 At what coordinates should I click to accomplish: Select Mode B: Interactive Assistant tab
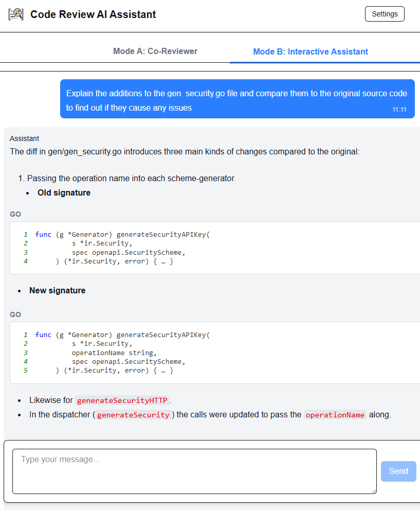click(311, 51)
